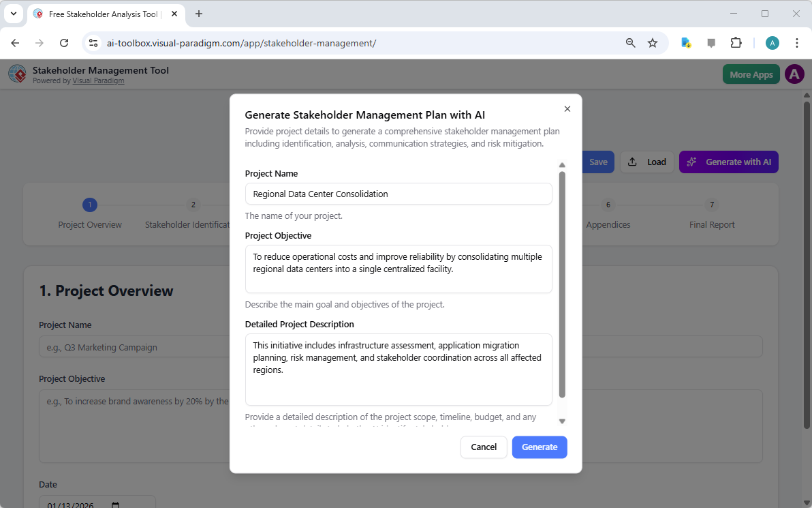Open the tab search chevron
This screenshot has width=812, height=508.
[x=14, y=14]
